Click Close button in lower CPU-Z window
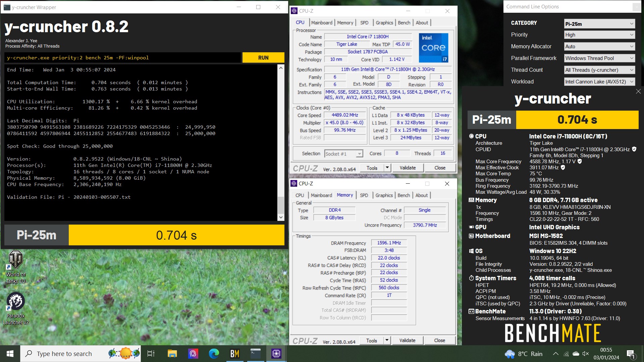 (x=440, y=340)
